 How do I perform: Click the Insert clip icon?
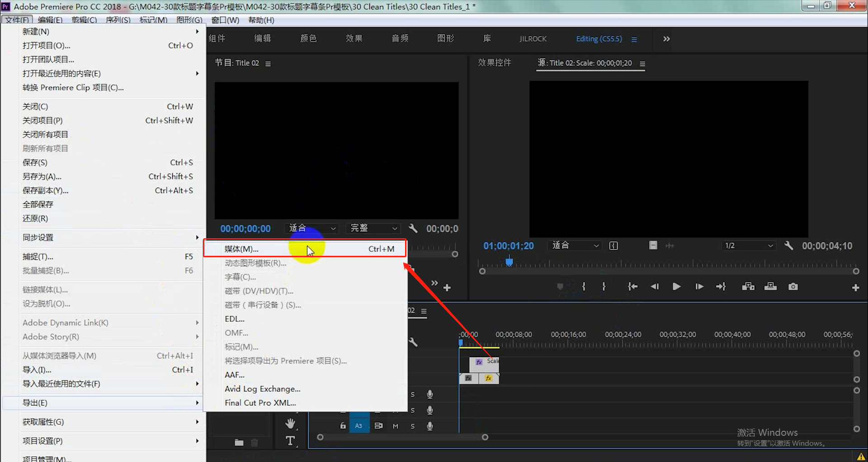coord(748,287)
